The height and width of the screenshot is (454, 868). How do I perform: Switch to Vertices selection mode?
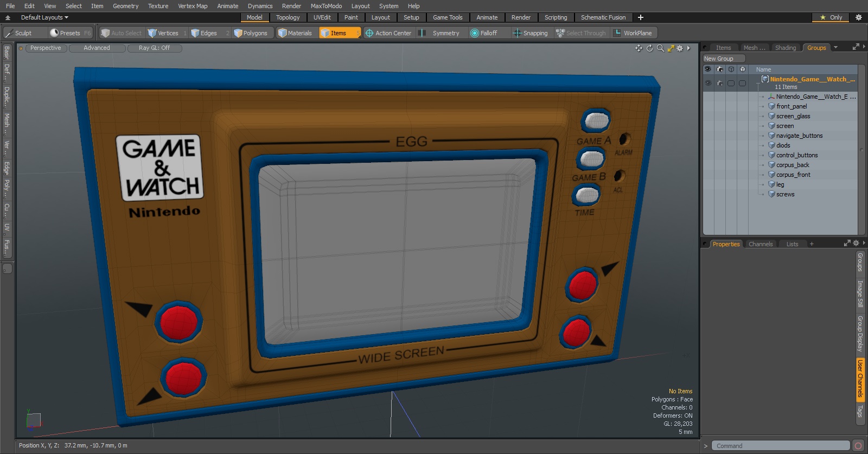click(167, 33)
